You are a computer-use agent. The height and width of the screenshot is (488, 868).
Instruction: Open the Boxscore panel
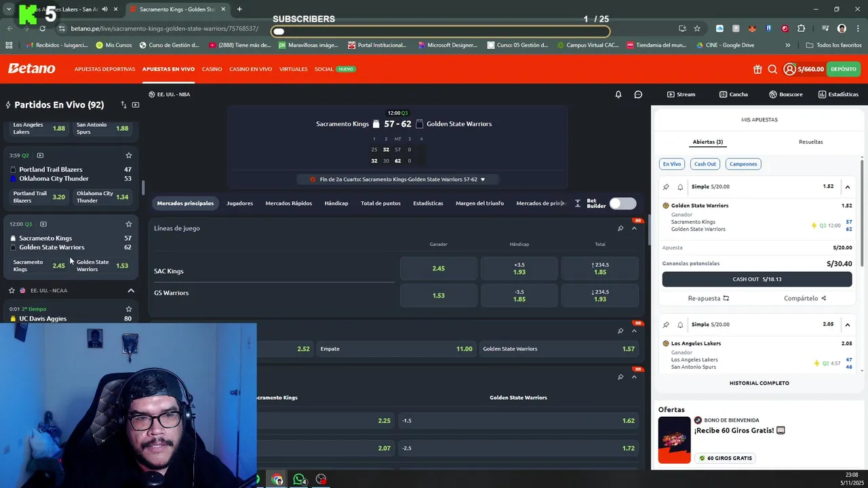785,94
